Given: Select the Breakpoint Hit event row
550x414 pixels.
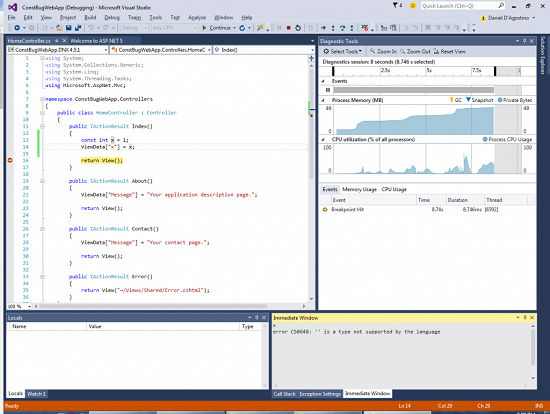Looking at the screenshot, I should (427, 209).
